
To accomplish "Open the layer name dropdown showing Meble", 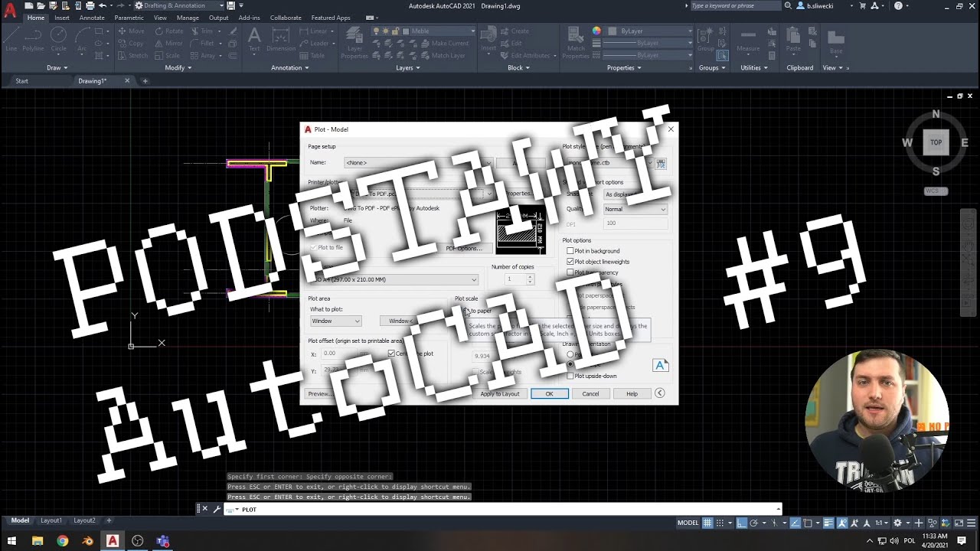I will (423, 31).
